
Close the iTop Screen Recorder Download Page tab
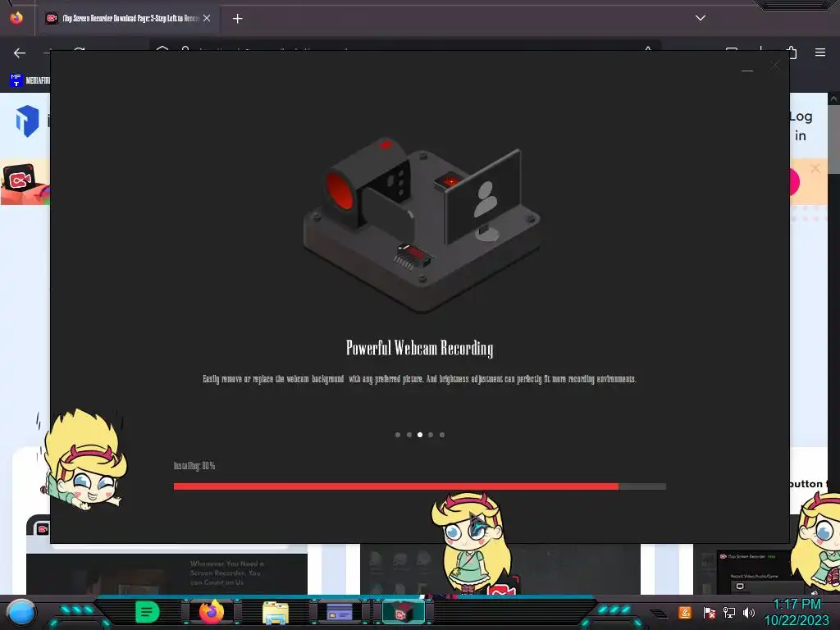207,18
